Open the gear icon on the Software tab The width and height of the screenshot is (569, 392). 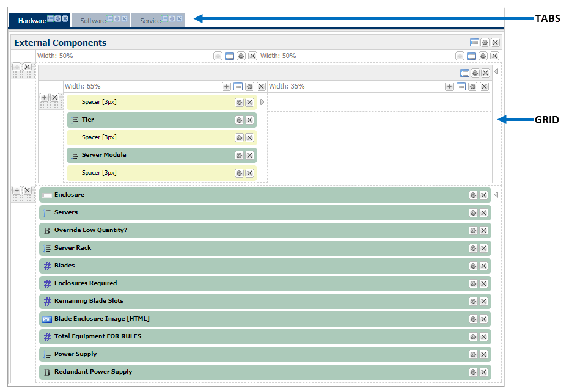pos(117,18)
